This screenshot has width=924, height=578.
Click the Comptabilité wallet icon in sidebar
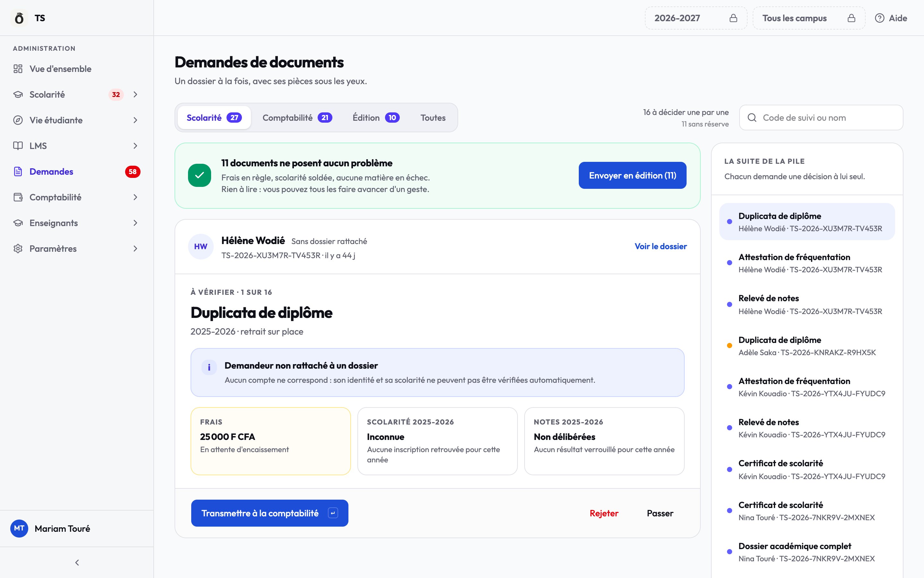click(18, 197)
